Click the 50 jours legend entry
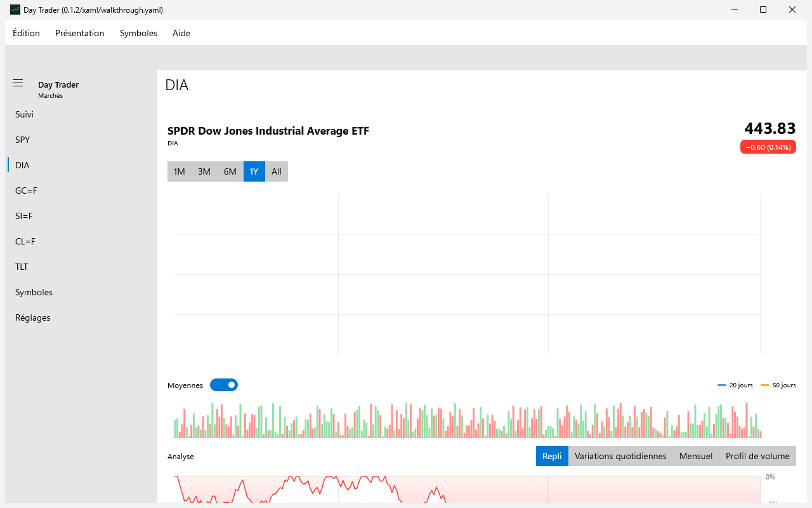 (x=778, y=385)
